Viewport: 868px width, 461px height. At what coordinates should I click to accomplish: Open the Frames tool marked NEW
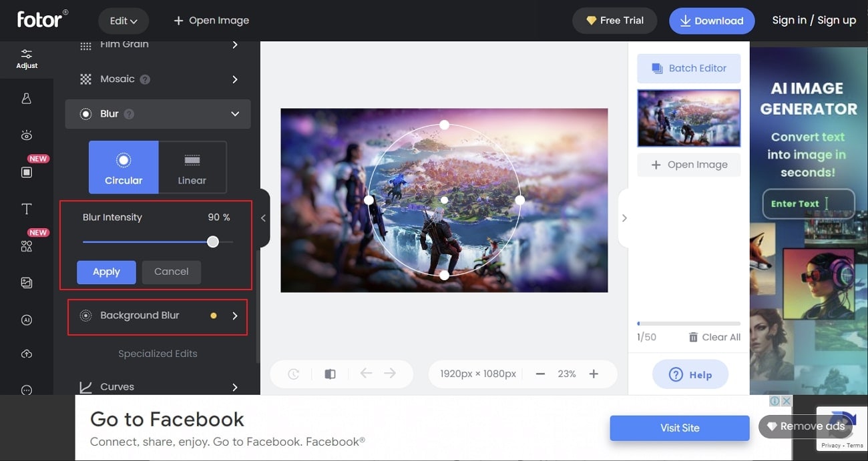point(27,172)
